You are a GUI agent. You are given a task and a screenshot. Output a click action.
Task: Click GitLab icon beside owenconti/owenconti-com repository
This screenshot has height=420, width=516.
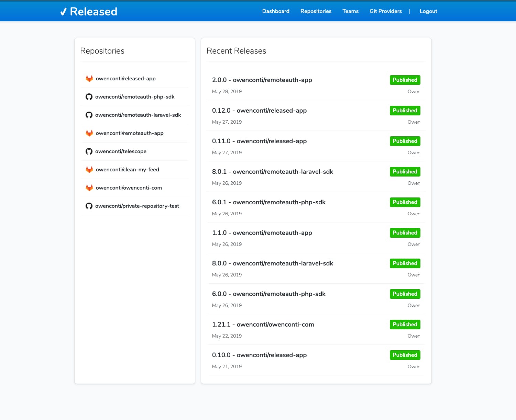(x=89, y=188)
